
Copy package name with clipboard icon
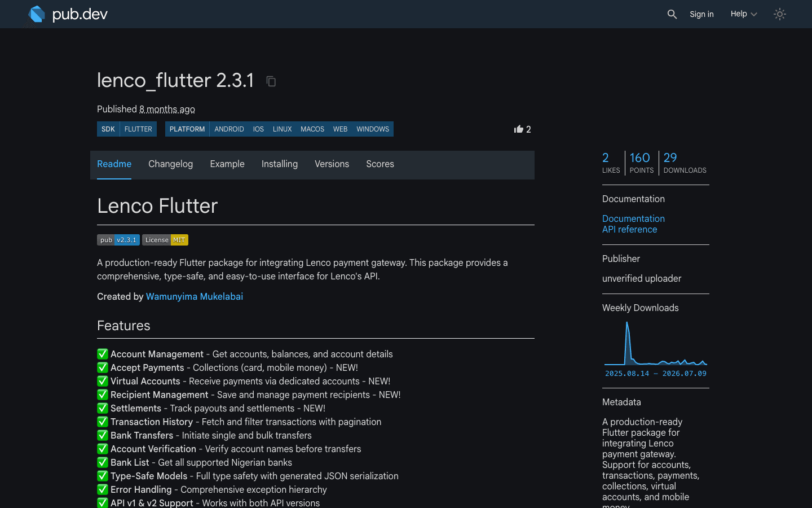pos(271,81)
